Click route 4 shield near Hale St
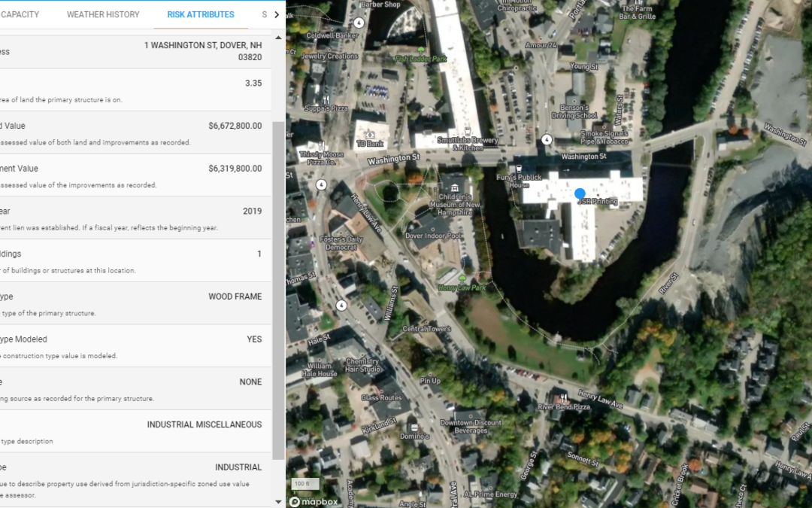Screen dimensions: 812x508 coord(341,306)
